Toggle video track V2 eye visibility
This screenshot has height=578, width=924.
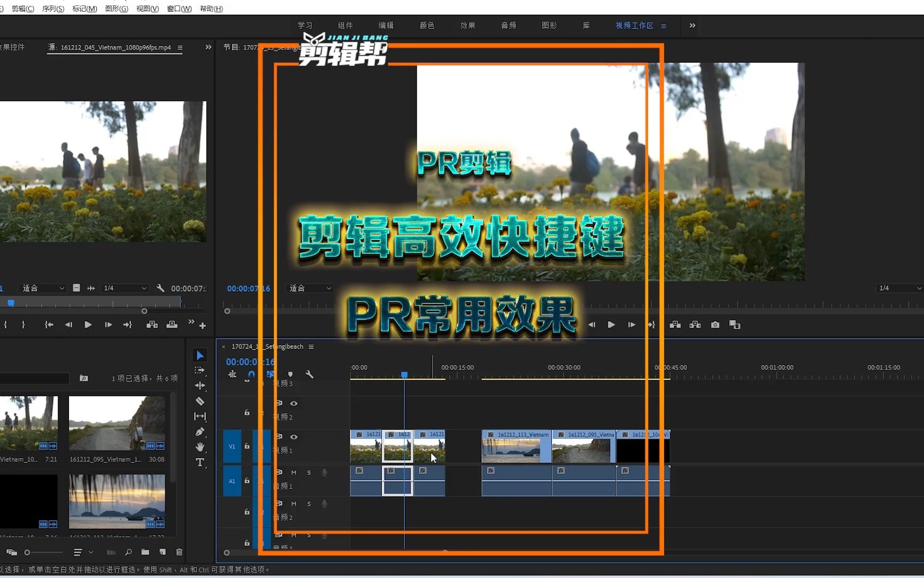(294, 404)
